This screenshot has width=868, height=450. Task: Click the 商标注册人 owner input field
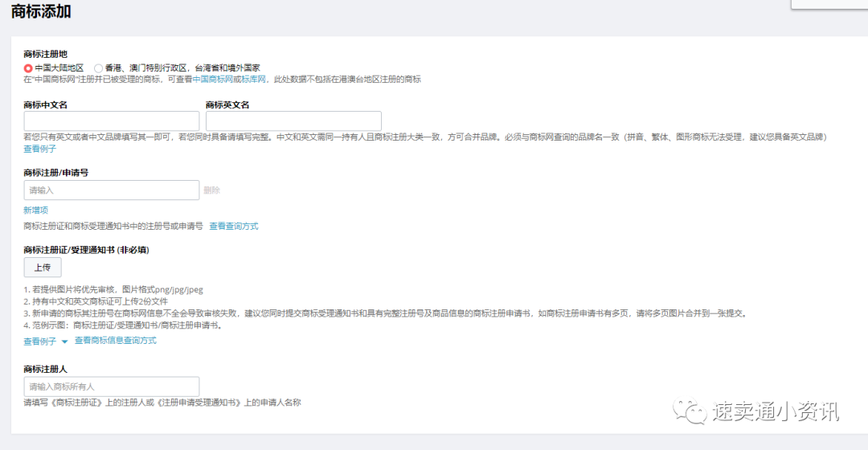[x=112, y=387]
